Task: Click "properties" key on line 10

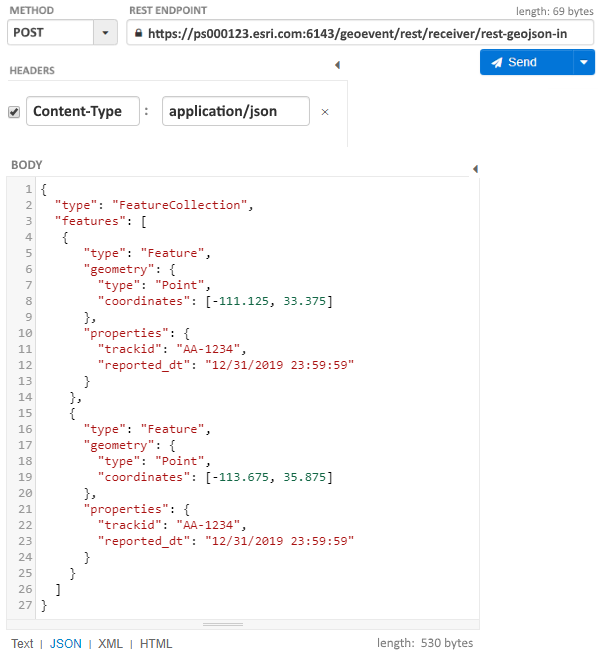Action: pyautogui.click(x=126, y=333)
